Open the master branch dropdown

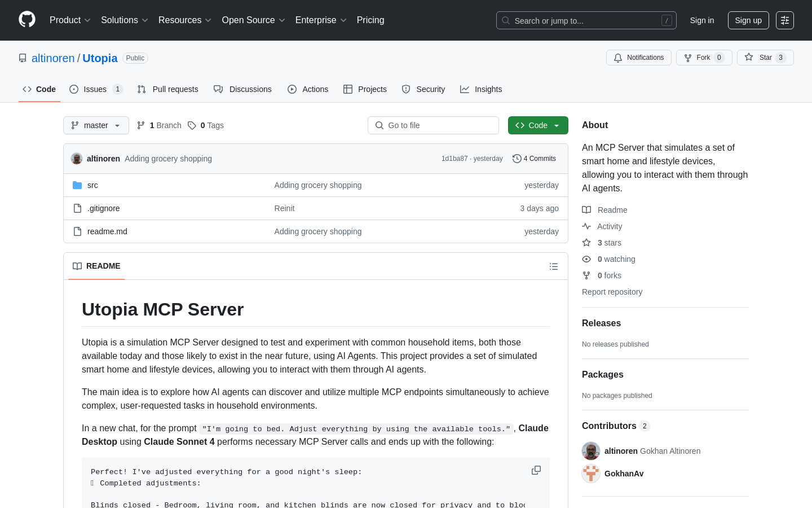click(x=96, y=125)
